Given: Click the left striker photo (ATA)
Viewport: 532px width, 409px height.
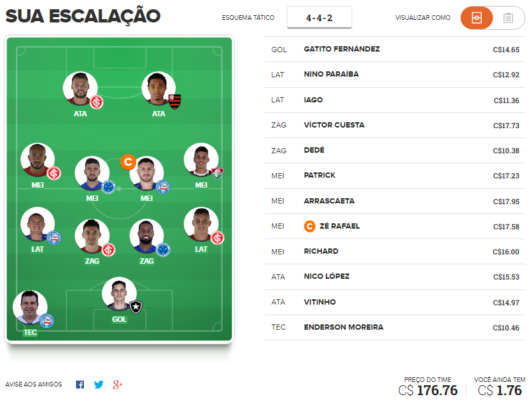Looking at the screenshot, I should 80,89.
